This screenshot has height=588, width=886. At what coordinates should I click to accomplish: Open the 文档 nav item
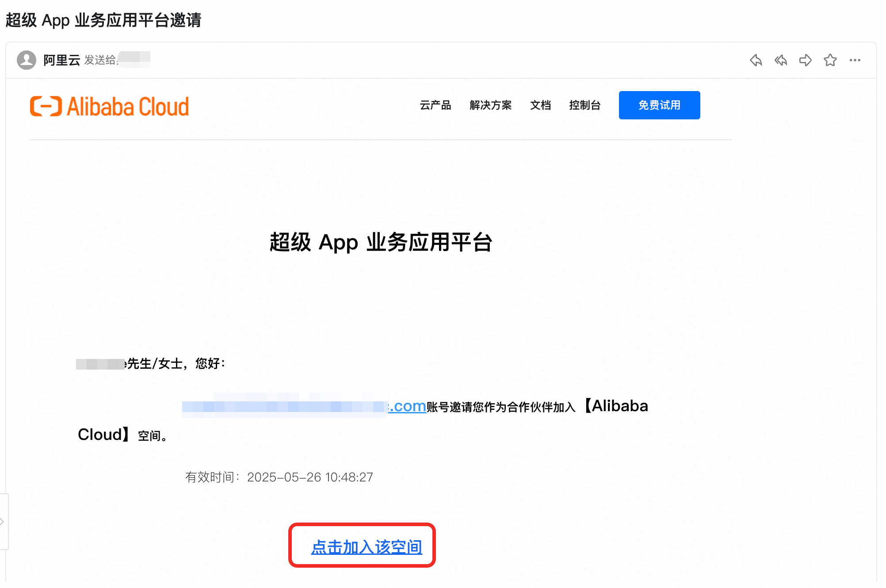[x=541, y=105]
